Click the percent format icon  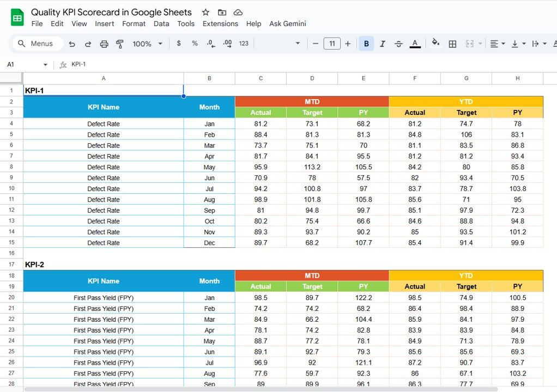point(195,44)
